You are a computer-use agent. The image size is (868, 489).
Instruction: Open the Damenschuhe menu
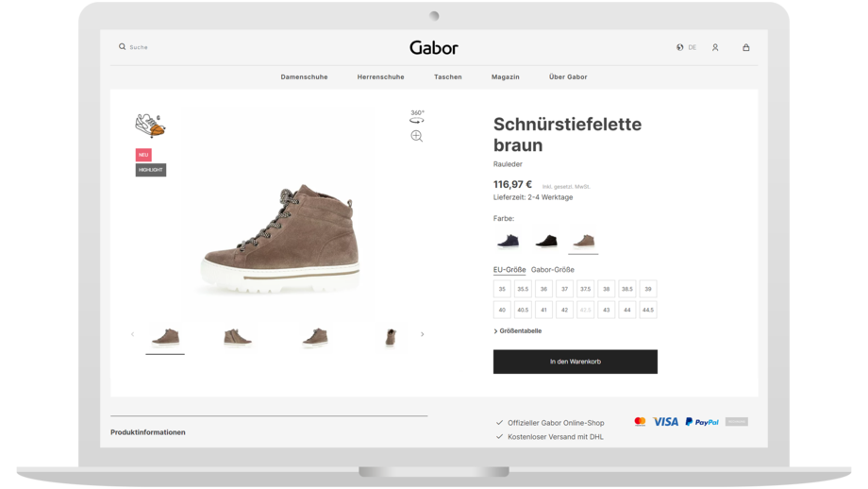click(x=304, y=76)
